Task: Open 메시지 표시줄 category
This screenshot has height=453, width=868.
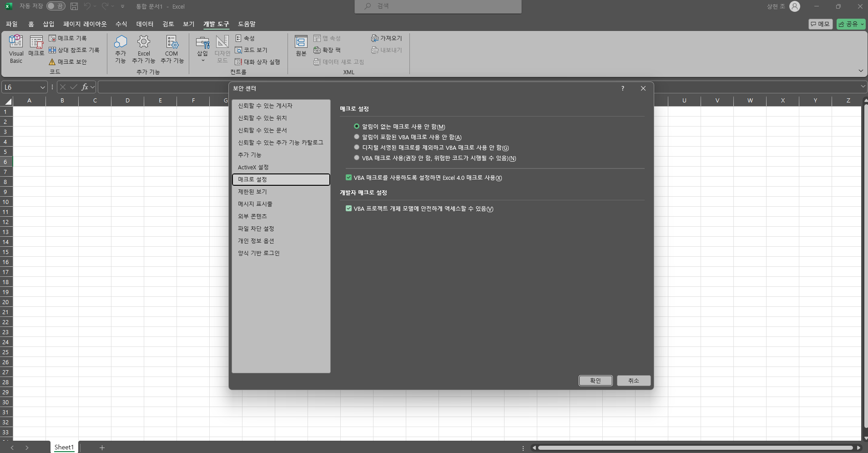Action: 281,204
